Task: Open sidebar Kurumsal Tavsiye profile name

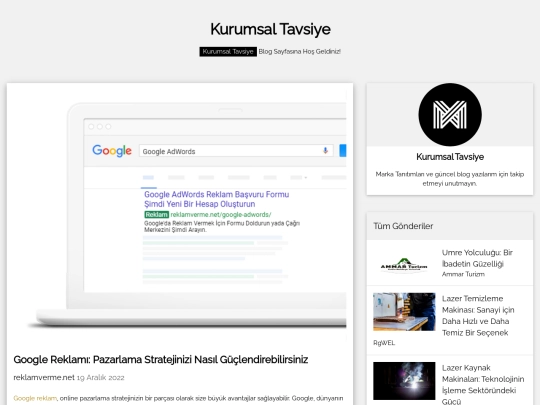Action: (x=450, y=157)
